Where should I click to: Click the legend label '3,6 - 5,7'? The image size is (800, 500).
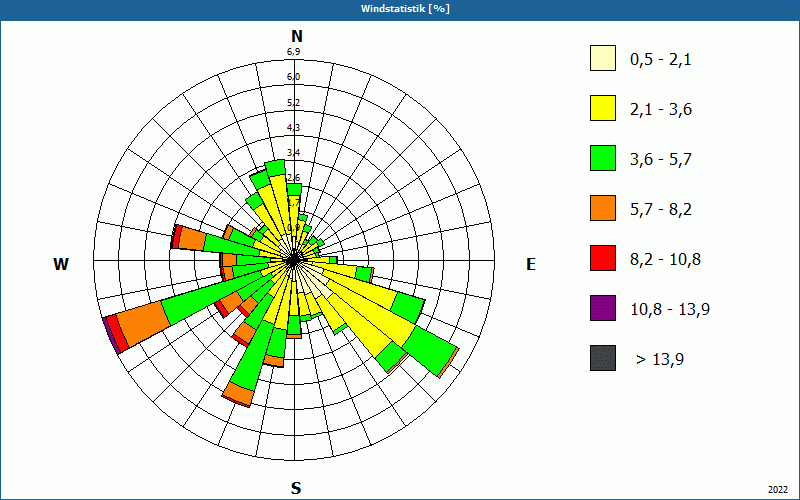661,160
